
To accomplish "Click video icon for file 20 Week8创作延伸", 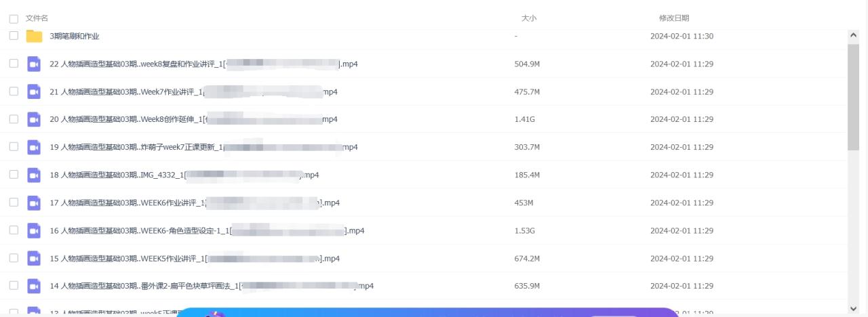I will [34, 119].
